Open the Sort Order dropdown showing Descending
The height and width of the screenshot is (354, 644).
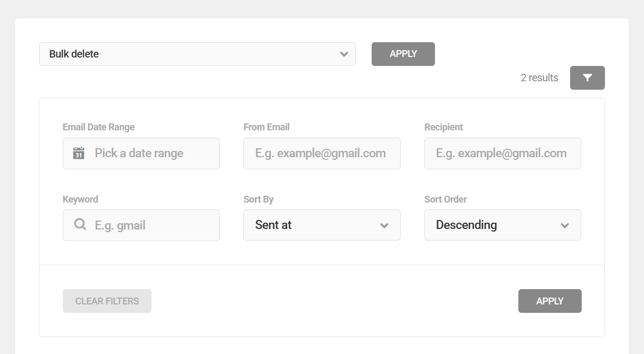click(502, 225)
